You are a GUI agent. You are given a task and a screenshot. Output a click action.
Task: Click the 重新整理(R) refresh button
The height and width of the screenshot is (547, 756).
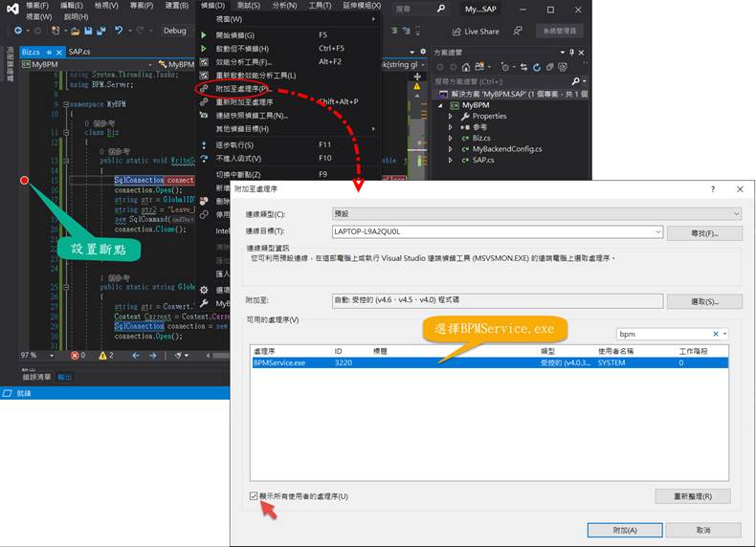(692, 496)
